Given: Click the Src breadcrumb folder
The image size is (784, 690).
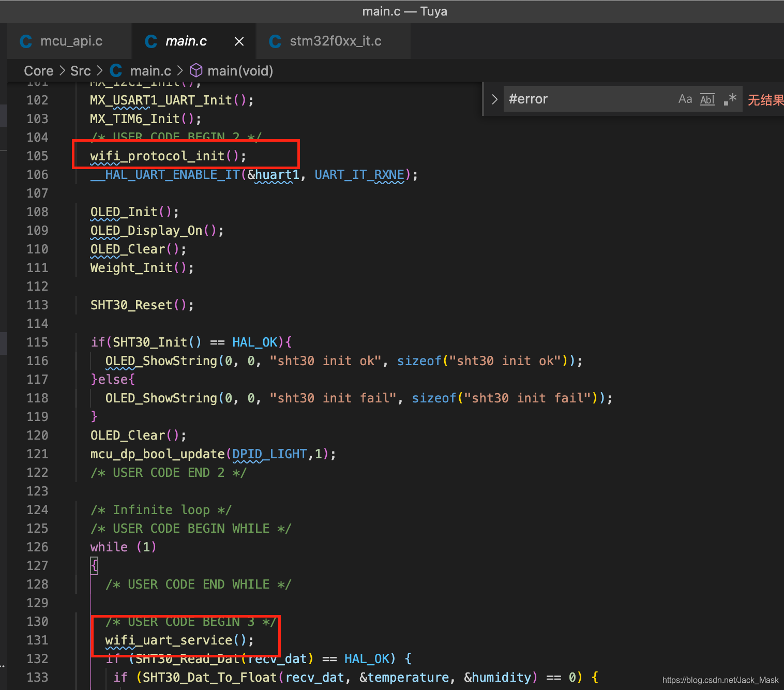Looking at the screenshot, I should click(81, 71).
